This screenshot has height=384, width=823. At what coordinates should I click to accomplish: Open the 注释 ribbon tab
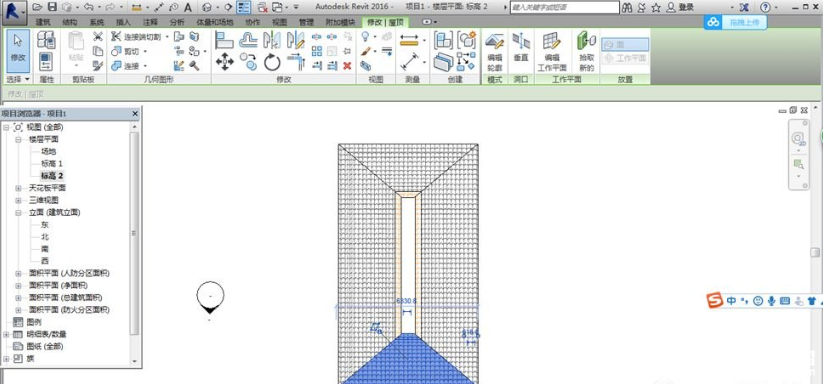pyautogui.click(x=150, y=23)
